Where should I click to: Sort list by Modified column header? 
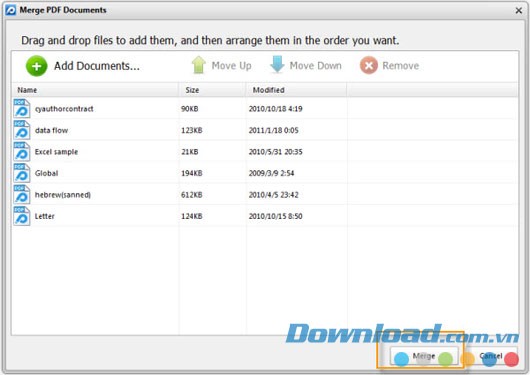(x=296, y=90)
